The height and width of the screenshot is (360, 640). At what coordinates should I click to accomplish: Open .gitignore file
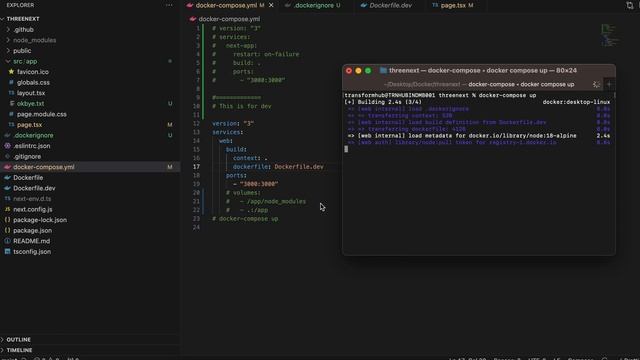click(27, 156)
